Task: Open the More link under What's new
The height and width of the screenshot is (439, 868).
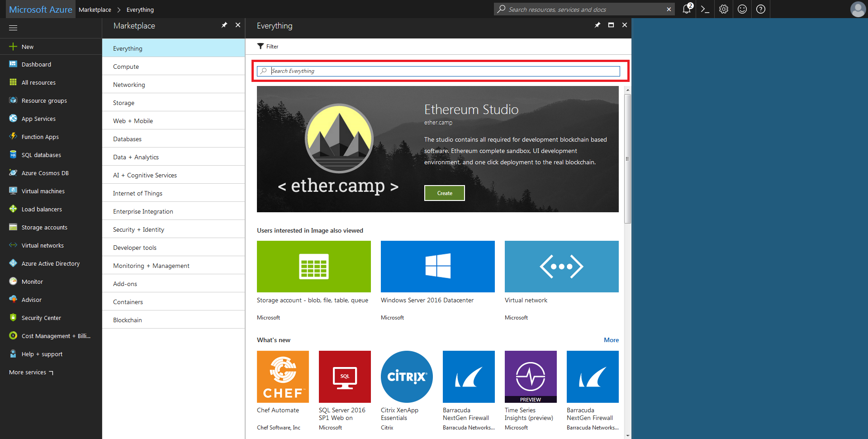Action: click(611, 340)
